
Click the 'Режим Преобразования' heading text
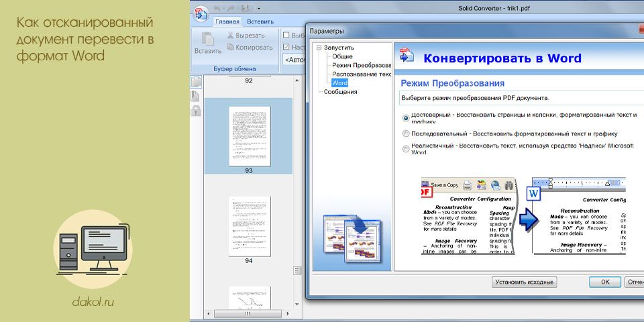(453, 83)
